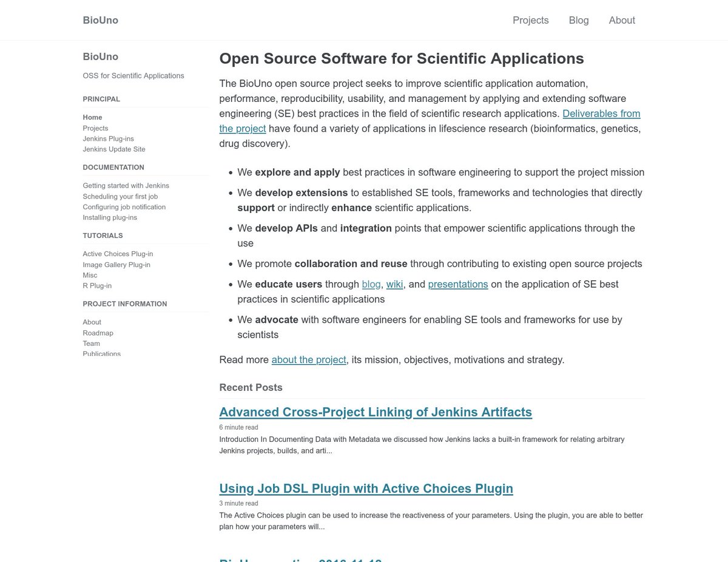Image resolution: width=728 pixels, height=562 pixels.
Task: Open About under Project Information sidebar
Action: (92, 322)
